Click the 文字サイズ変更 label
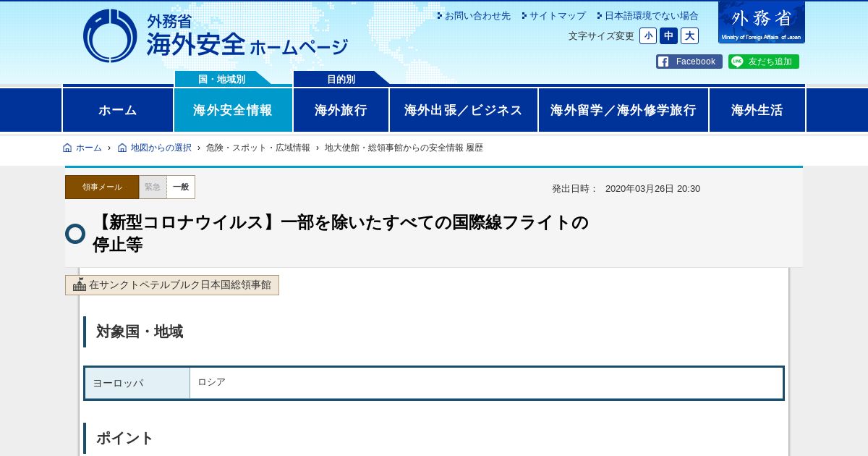Viewport: 868px width, 456px height. tap(601, 36)
